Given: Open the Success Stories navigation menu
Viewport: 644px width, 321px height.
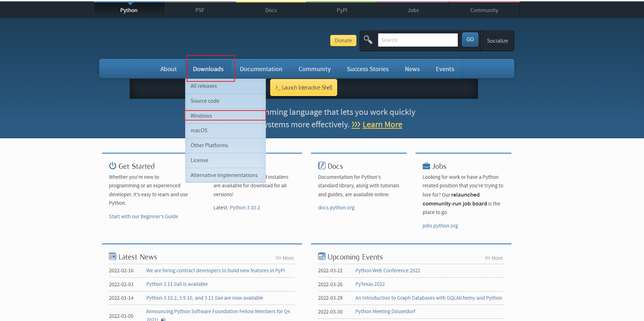Looking at the screenshot, I should pos(368,69).
